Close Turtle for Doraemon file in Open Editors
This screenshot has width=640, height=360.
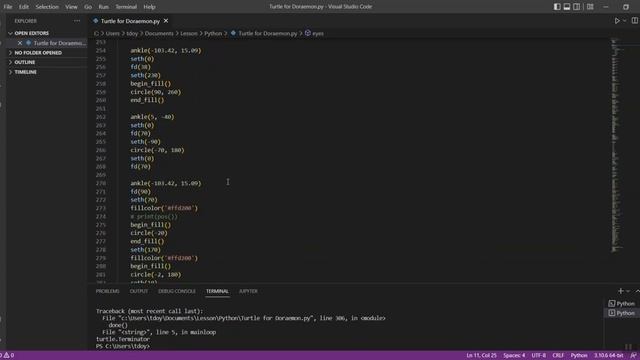20,43
